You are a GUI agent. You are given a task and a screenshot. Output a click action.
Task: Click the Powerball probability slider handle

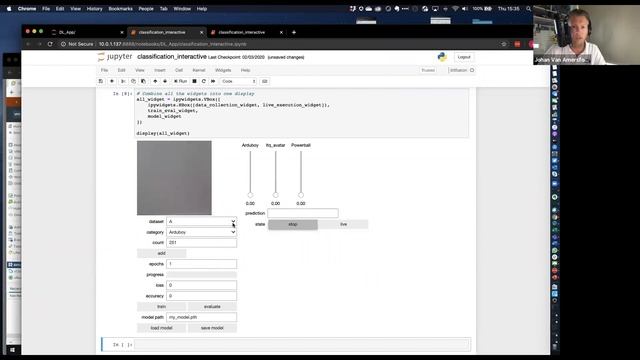click(x=301, y=195)
